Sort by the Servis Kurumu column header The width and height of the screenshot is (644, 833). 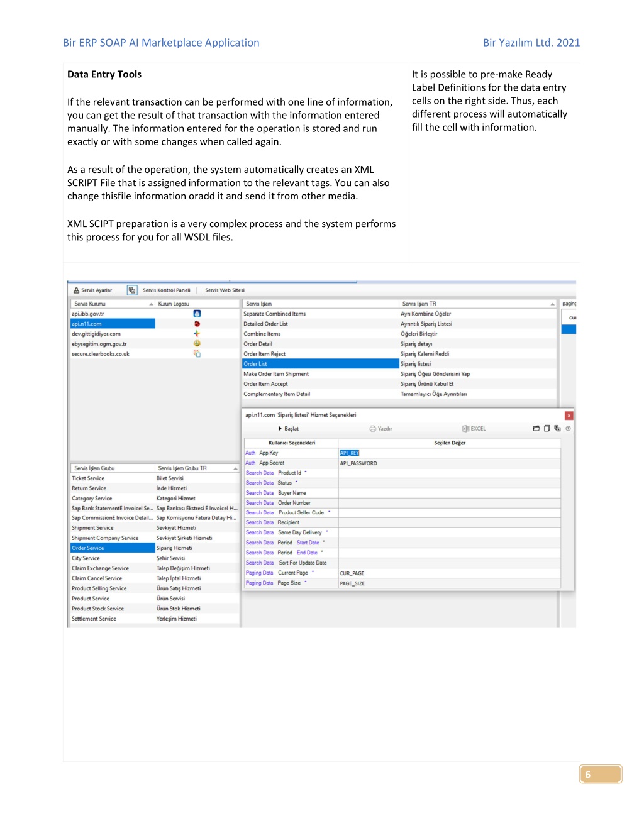point(113,304)
